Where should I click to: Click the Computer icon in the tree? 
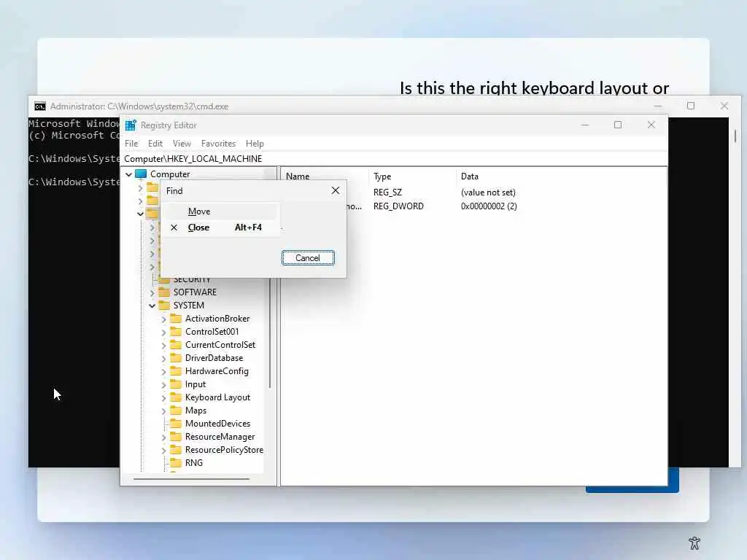point(141,174)
